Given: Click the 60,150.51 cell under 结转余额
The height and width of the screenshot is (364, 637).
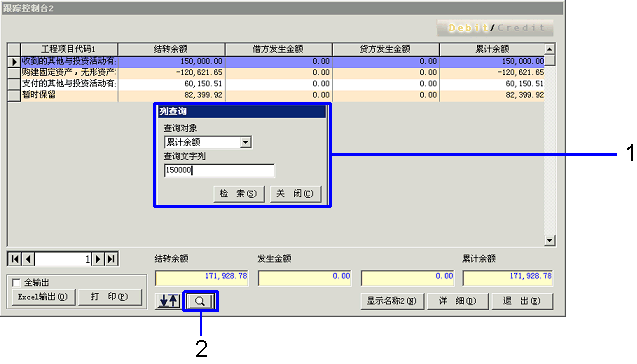Looking at the screenshot, I should 171,84.
